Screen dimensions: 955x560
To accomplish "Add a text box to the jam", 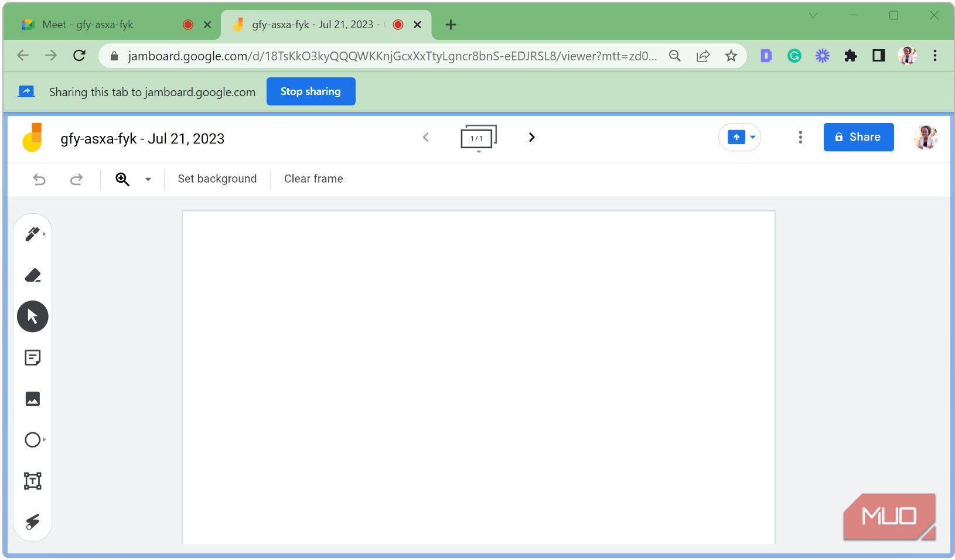I will [32, 480].
